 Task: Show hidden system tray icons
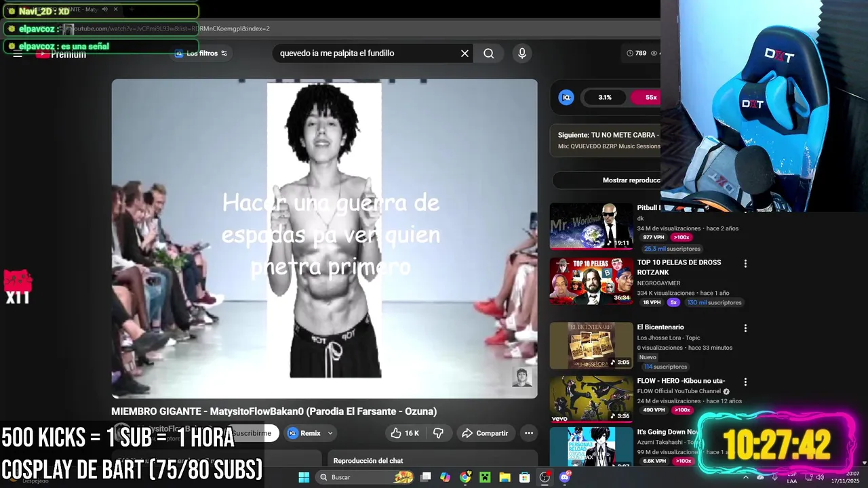coord(745,477)
